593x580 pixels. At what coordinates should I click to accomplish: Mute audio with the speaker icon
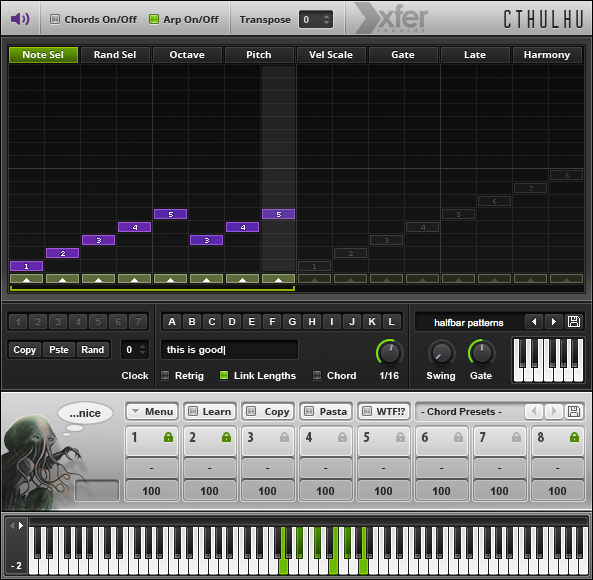pos(20,19)
